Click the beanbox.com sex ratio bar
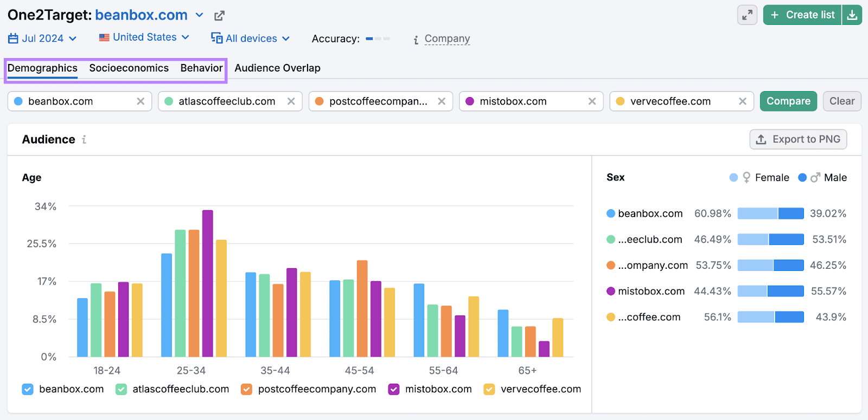Image resolution: width=868 pixels, height=420 pixels. click(770, 214)
